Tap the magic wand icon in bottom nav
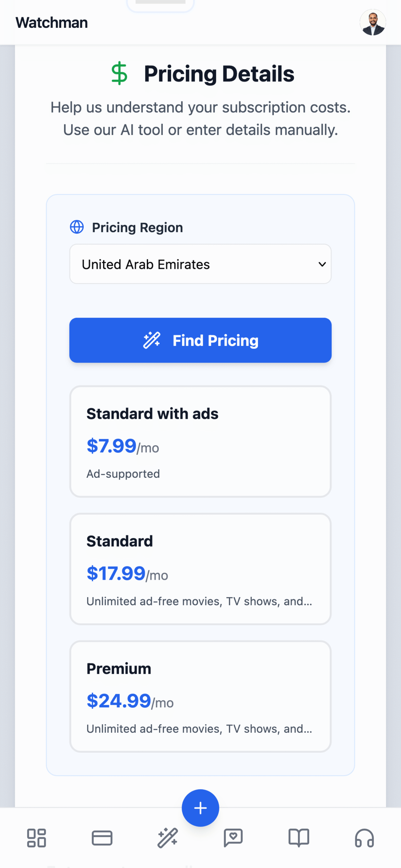401x868 pixels. tap(167, 838)
